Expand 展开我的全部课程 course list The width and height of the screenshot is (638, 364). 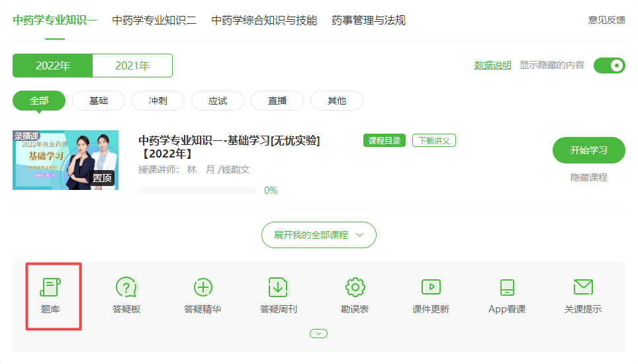tap(319, 235)
